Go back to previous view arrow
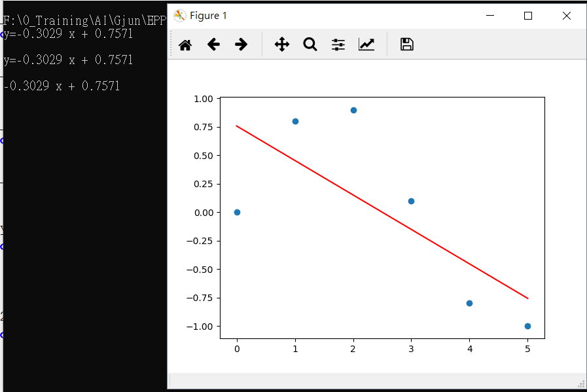Viewport: 587px width, 392px height. point(213,45)
